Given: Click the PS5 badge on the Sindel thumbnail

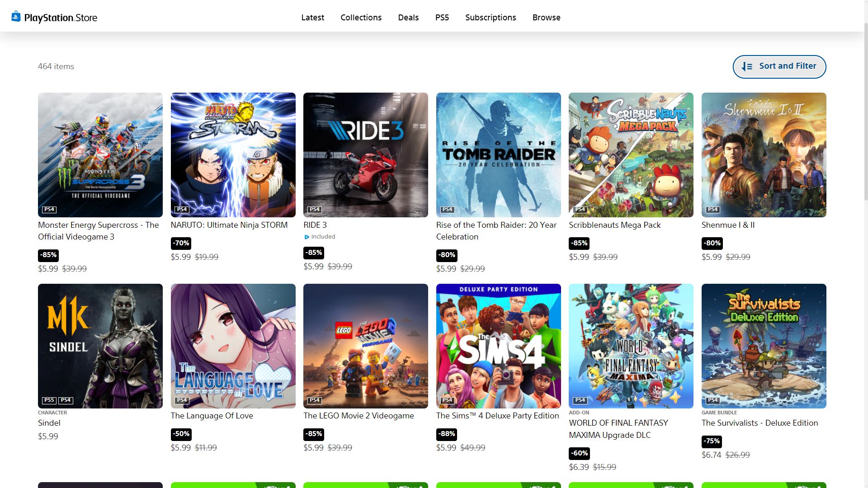Looking at the screenshot, I should [x=49, y=400].
